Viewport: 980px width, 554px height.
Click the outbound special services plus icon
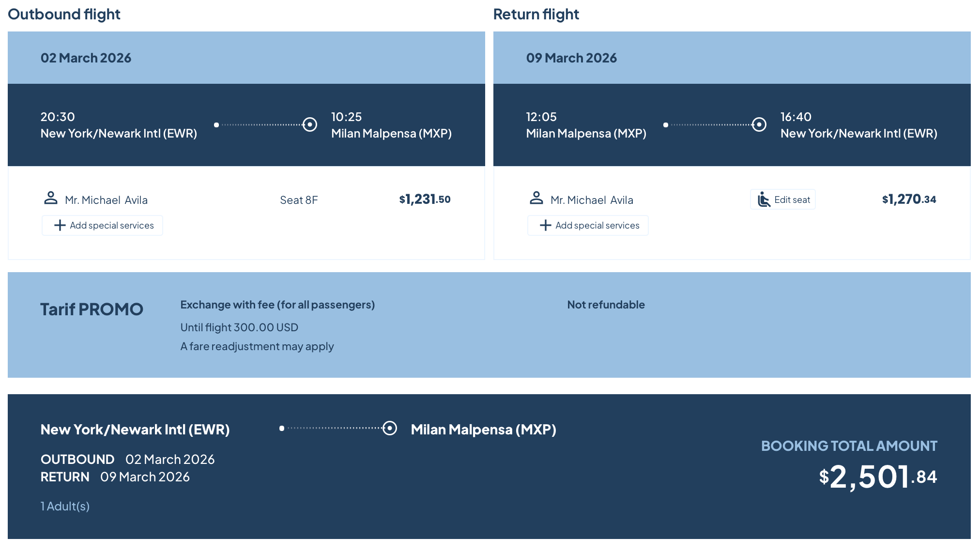[x=60, y=226]
